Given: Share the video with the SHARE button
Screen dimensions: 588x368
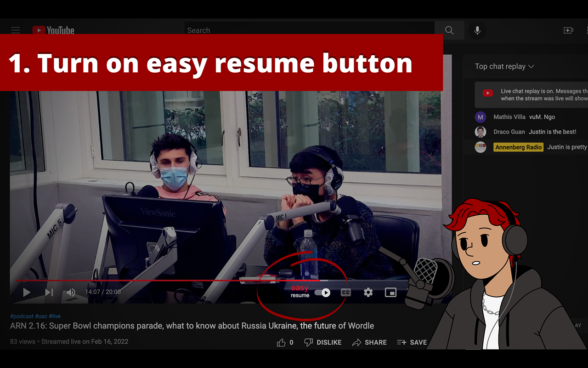Looking at the screenshot, I should (x=369, y=342).
